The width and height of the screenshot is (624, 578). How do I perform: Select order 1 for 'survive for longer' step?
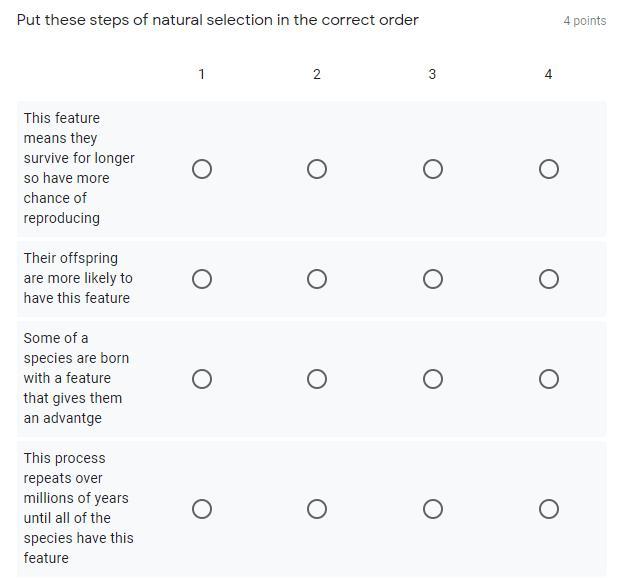202,169
